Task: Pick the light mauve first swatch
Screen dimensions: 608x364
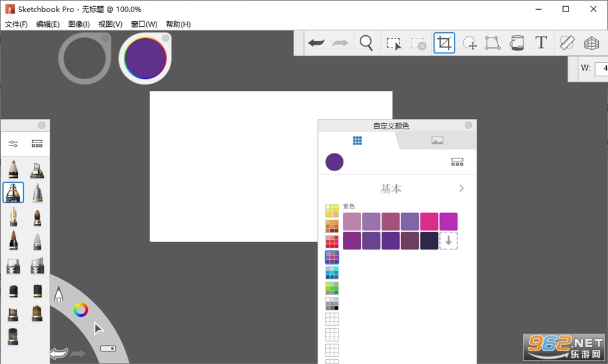Action: pos(352,221)
